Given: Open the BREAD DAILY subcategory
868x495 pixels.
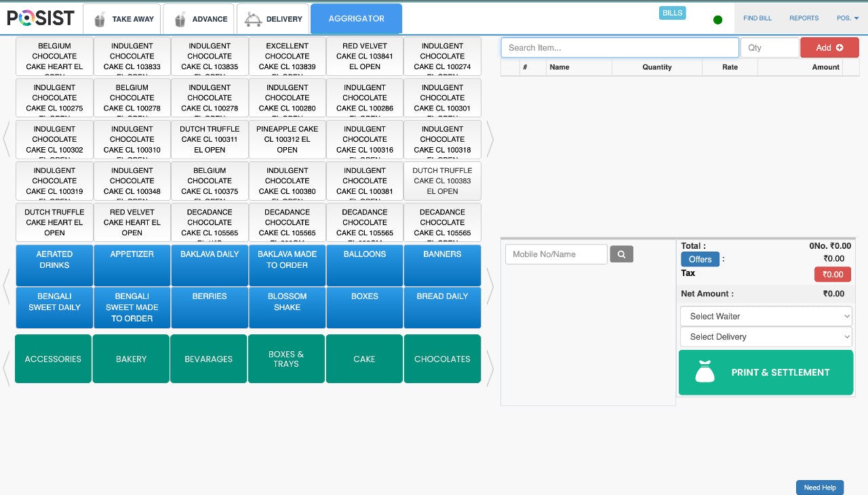Looking at the screenshot, I should coord(443,307).
